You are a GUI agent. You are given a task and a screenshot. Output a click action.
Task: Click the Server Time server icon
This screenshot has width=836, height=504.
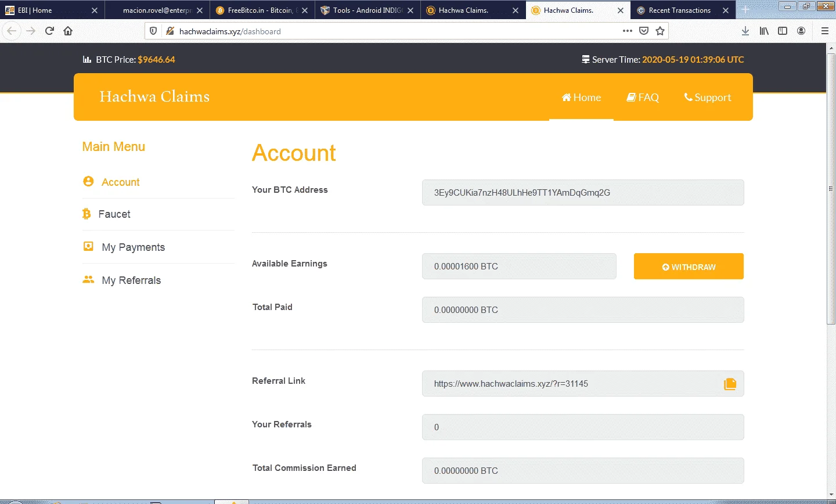pos(586,59)
